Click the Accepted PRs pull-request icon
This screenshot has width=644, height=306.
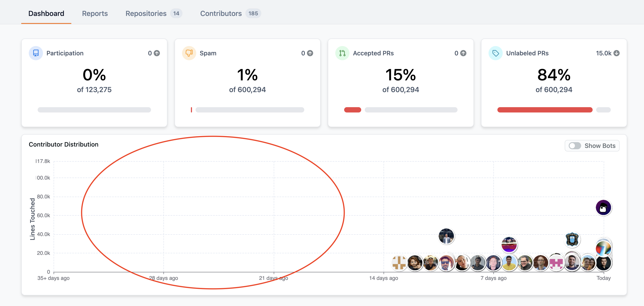[x=342, y=53]
